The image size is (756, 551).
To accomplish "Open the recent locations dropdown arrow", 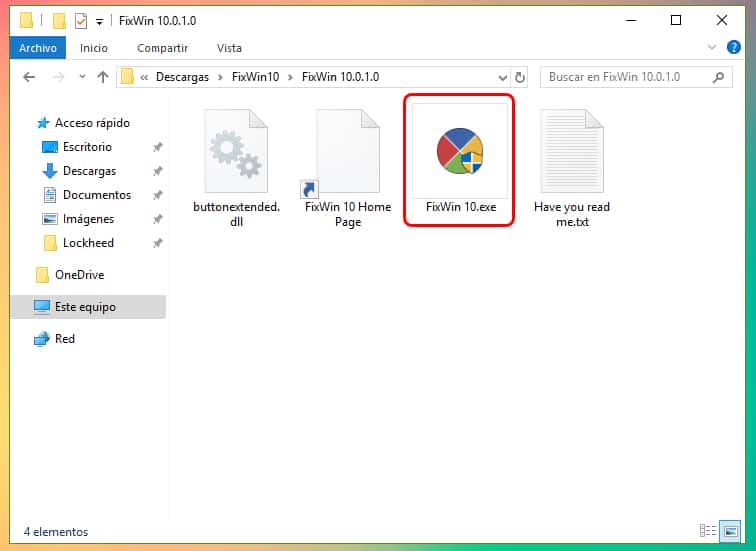I will pyautogui.click(x=82, y=77).
